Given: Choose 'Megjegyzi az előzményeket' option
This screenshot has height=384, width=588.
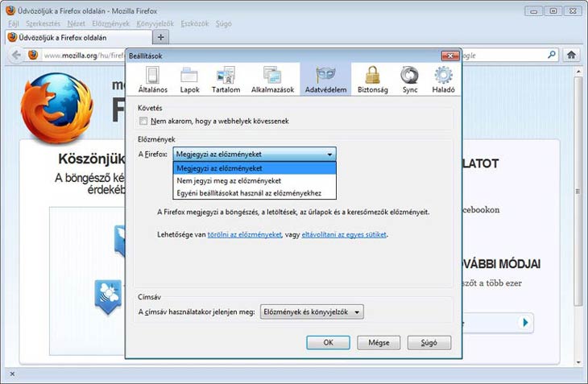Looking at the screenshot, I should pyautogui.click(x=255, y=168).
